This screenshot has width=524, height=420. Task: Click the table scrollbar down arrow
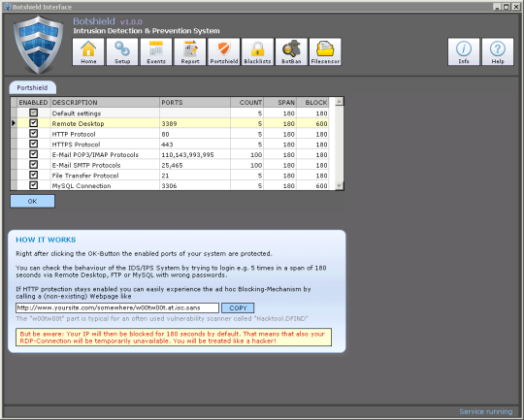pyautogui.click(x=340, y=186)
